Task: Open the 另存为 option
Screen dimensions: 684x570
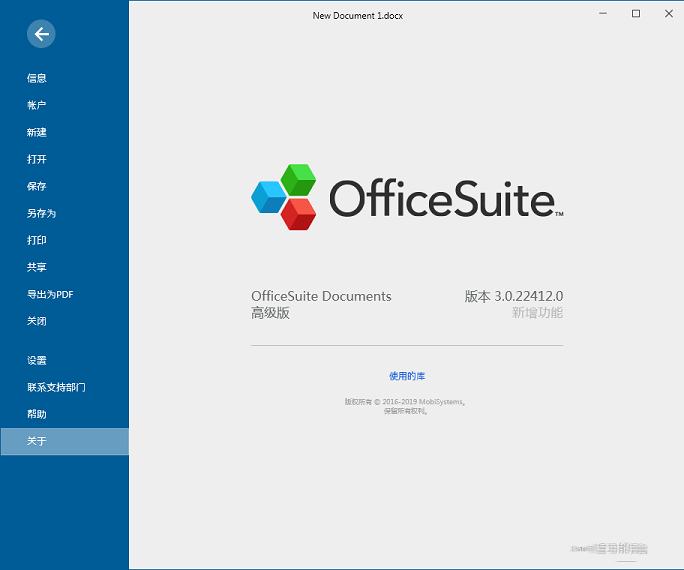Action: tap(41, 213)
